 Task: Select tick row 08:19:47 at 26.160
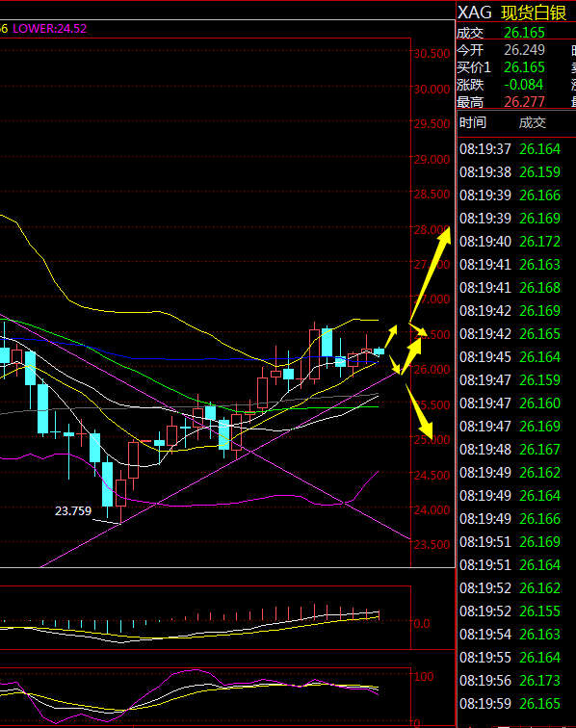tap(511, 403)
